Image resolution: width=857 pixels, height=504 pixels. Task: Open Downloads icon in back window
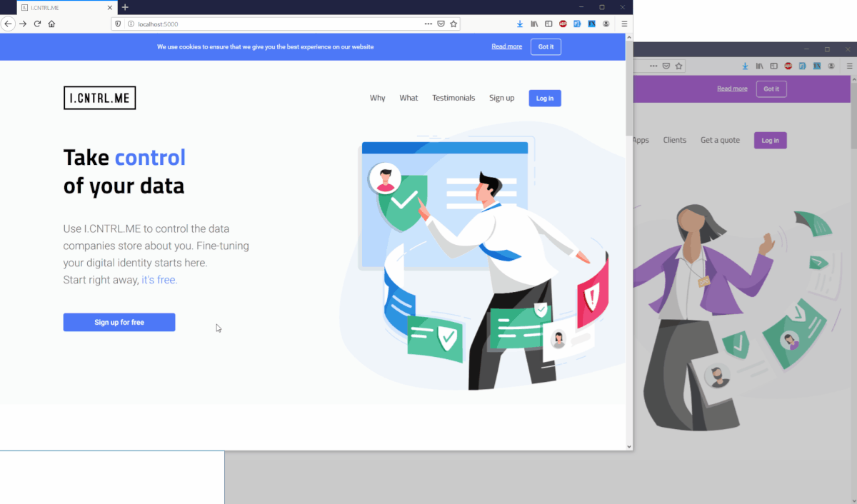746,66
